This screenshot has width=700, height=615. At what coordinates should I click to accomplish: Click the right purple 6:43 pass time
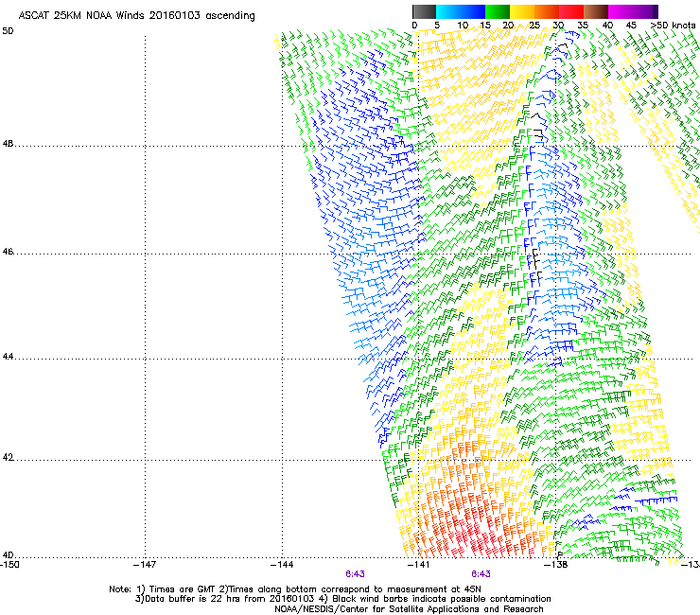(x=481, y=574)
